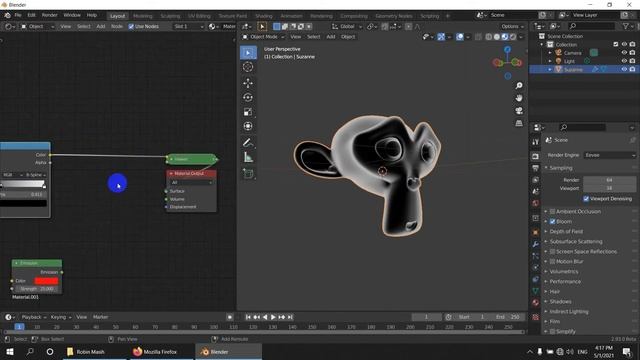Switch perspective/orthographic grid icon
This screenshot has height=360, width=640.
[x=519, y=123]
